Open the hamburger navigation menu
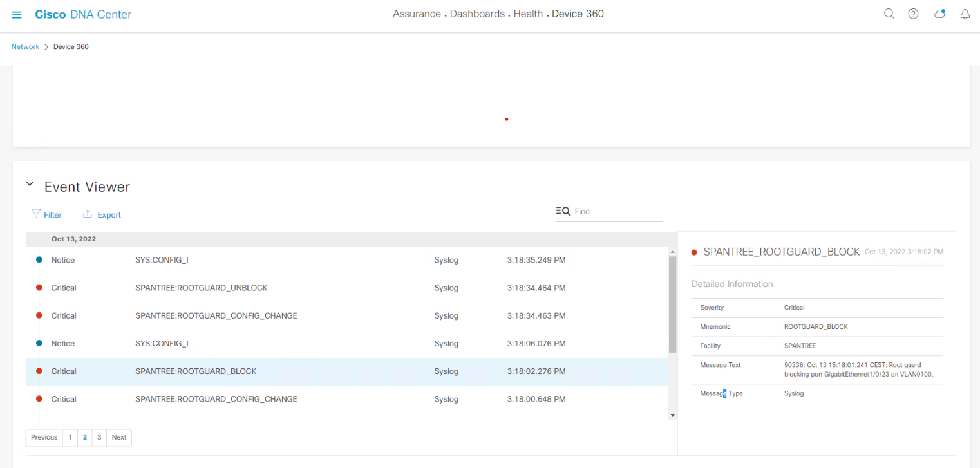Viewport: 980px width, 468px height. [16, 14]
